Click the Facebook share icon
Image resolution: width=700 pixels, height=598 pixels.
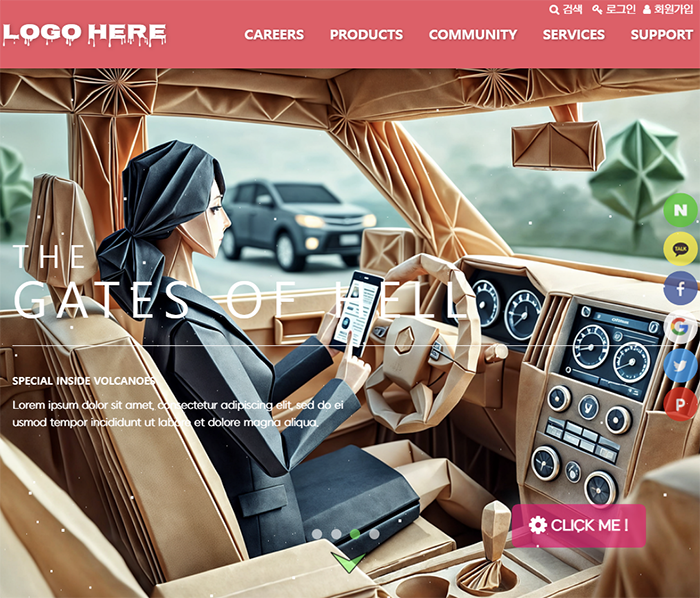point(680,288)
